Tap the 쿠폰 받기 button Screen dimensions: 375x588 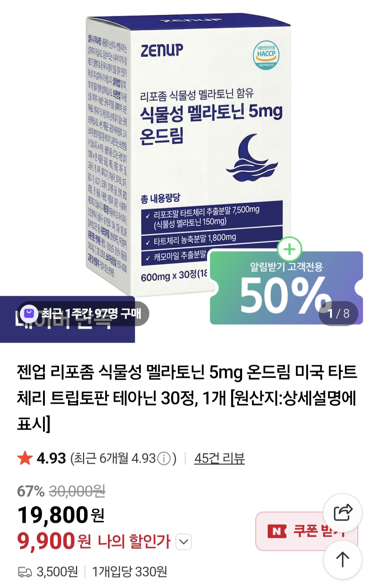click(307, 531)
